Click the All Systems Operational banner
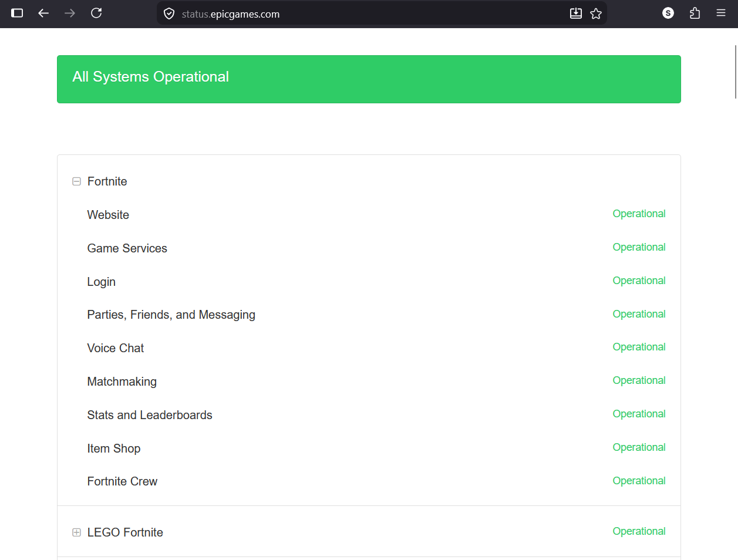738x560 pixels. pyautogui.click(x=369, y=79)
